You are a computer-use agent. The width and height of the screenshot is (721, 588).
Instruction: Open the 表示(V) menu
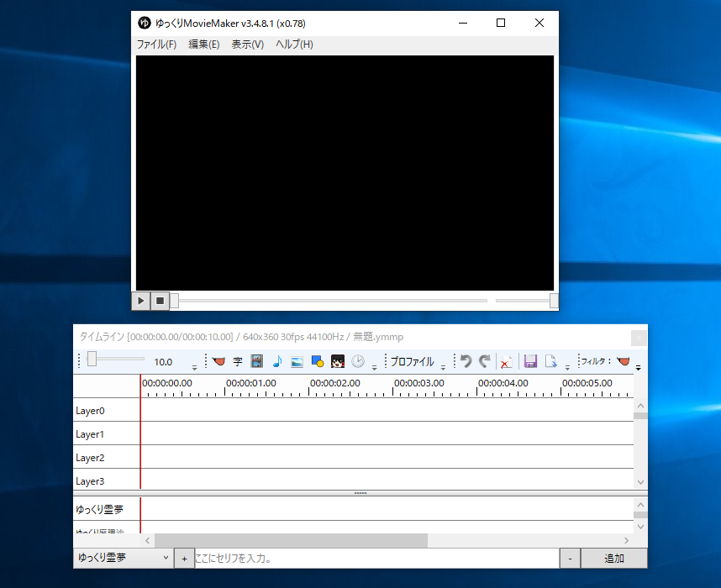[247, 45]
